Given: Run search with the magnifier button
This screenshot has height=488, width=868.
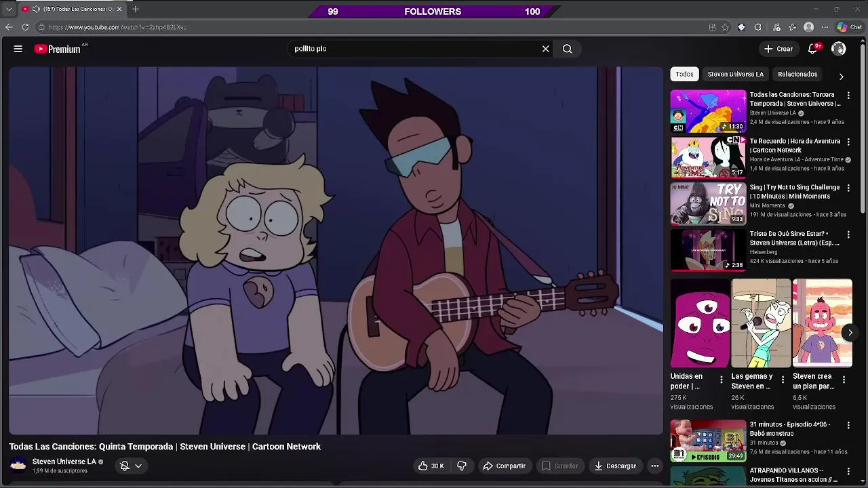Looking at the screenshot, I should click(568, 49).
